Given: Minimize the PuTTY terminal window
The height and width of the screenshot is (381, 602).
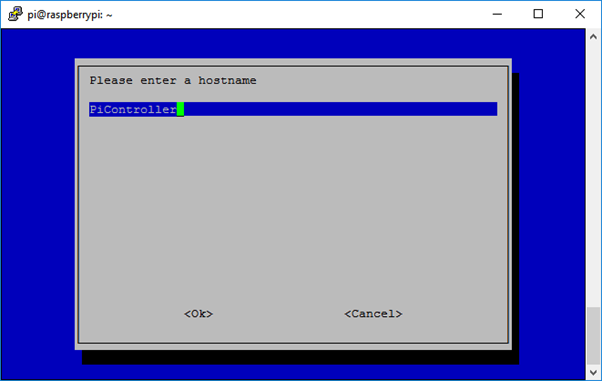Looking at the screenshot, I should 497,14.
